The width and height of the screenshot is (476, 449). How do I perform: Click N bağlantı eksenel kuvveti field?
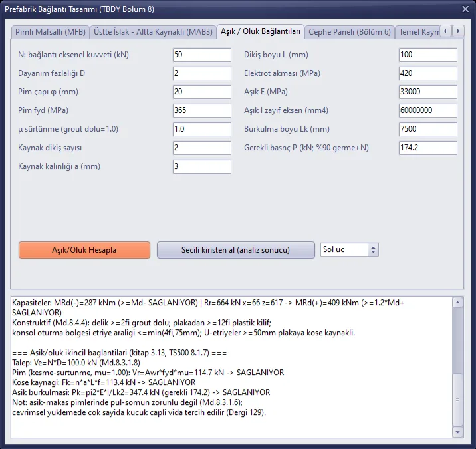click(202, 55)
